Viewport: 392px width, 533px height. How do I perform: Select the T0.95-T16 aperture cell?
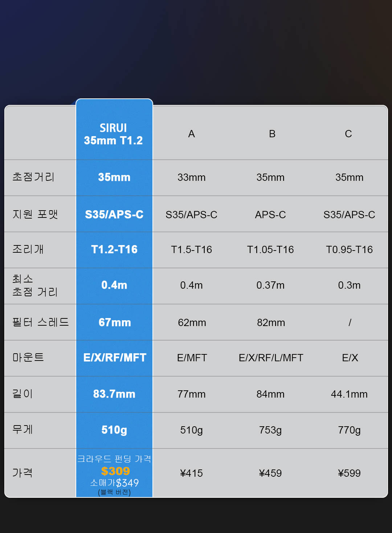coord(349,250)
